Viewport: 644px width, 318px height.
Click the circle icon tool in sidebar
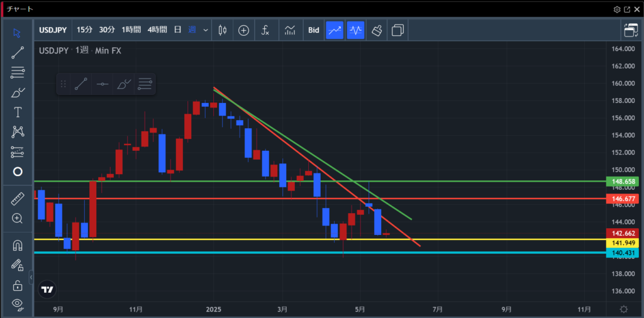coord(17,172)
